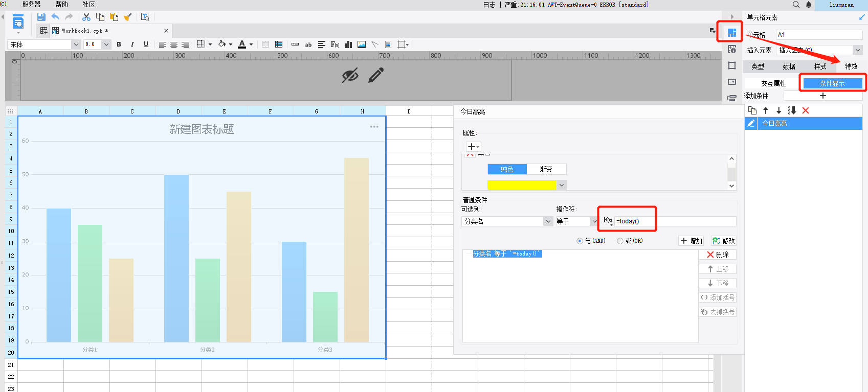Click the add condition plus button
The image size is (868, 392).
click(x=823, y=96)
